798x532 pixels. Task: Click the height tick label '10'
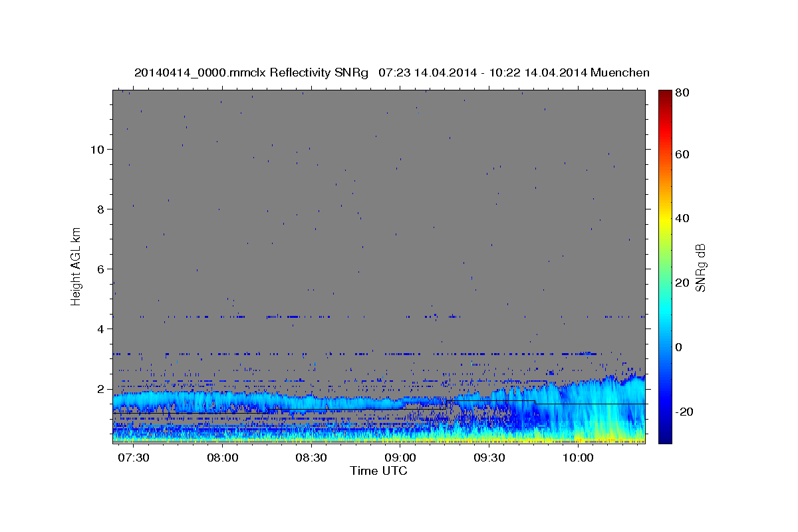pos(97,149)
